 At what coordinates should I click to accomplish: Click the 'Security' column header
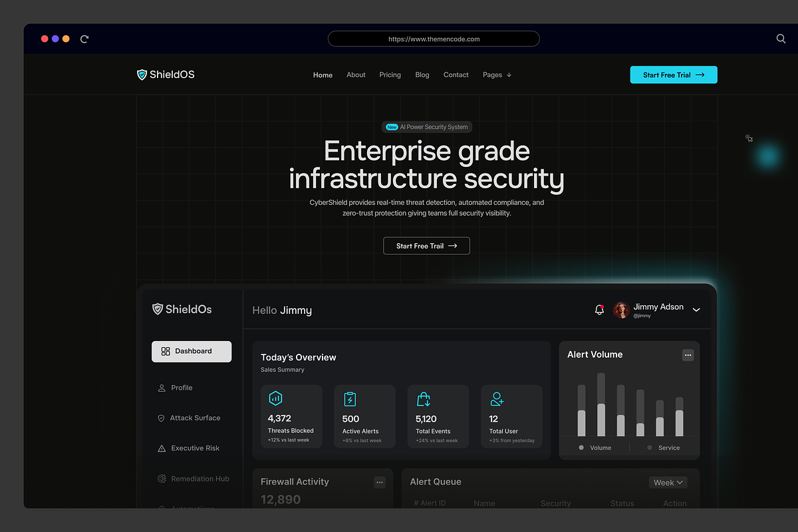(556, 503)
